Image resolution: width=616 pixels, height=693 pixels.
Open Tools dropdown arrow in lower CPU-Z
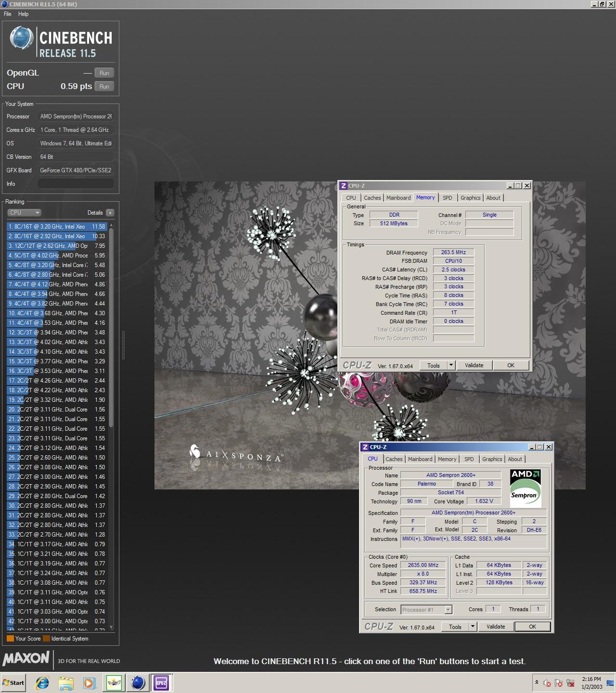(x=473, y=627)
